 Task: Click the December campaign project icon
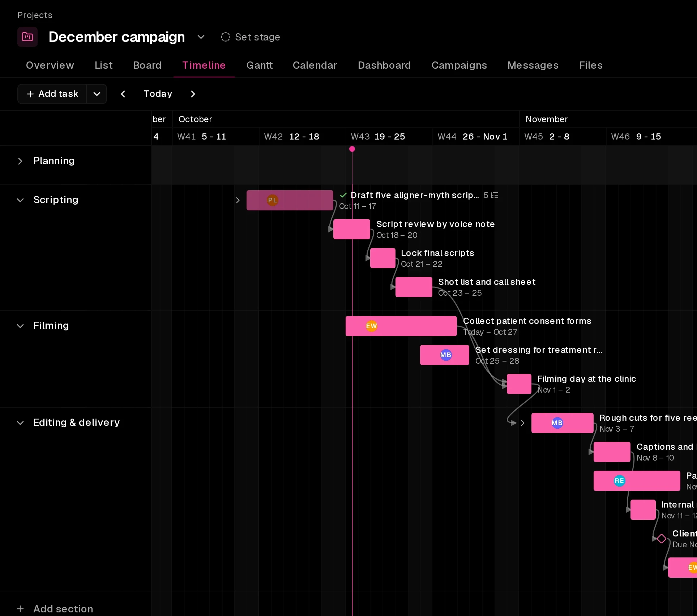(27, 37)
